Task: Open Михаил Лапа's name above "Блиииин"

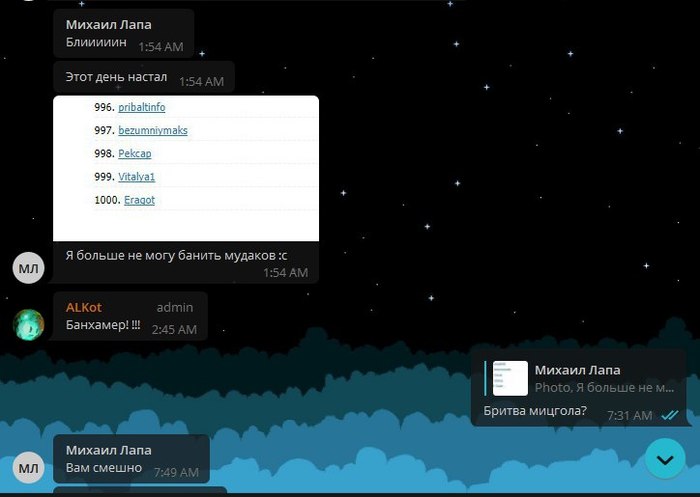Action: [x=108, y=24]
